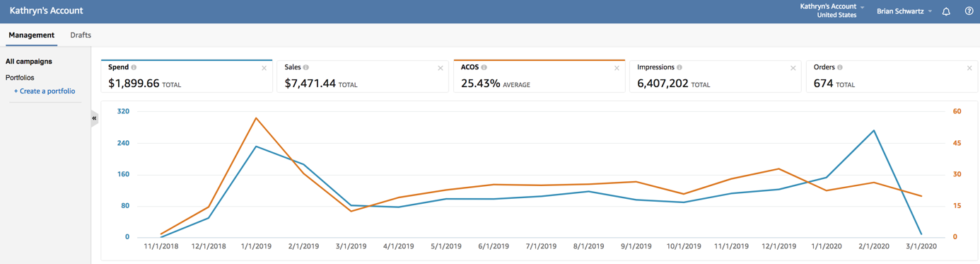Expand the Kathryn's Account United States dropdown
The width and height of the screenshot is (980, 264).
pyautogui.click(x=832, y=11)
